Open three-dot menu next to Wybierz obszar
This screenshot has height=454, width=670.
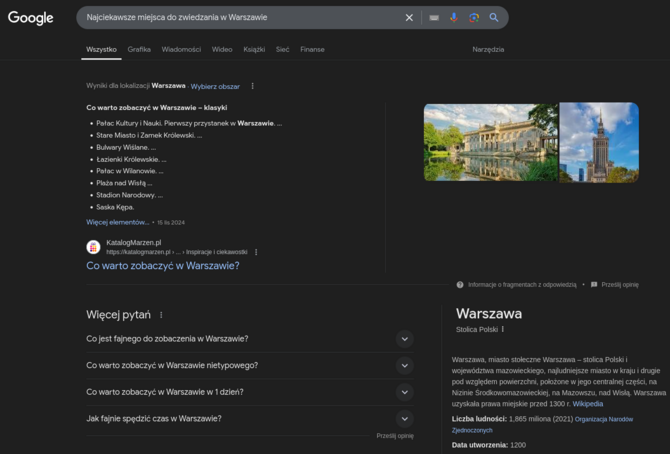[x=253, y=86]
